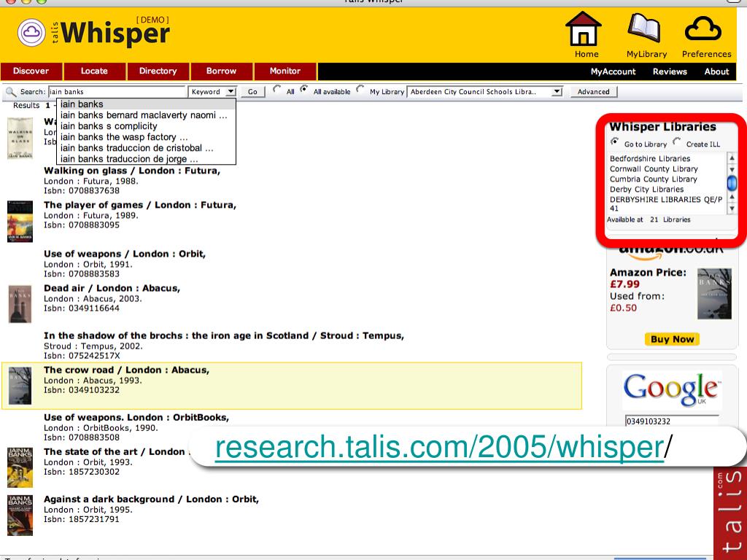
Task: Open the Keyword search type dropdown
Action: click(x=212, y=91)
